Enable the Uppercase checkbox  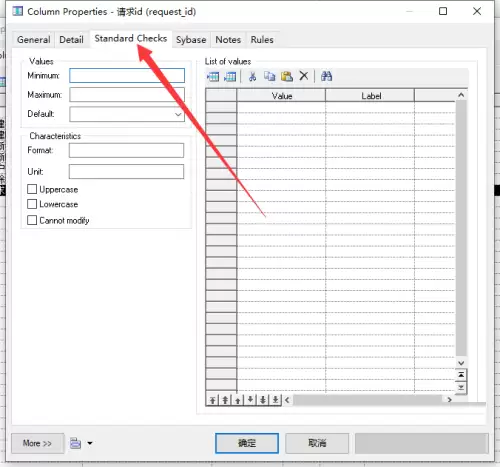pyautogui.click(x=32, y=189)
